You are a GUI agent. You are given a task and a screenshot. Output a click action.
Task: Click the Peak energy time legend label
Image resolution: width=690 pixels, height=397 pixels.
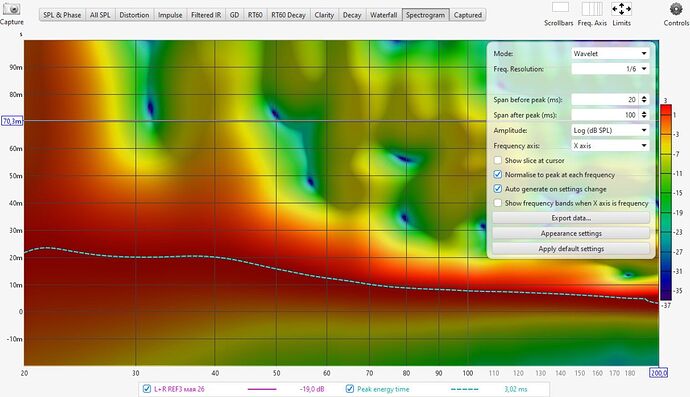[x=383, y=389]
